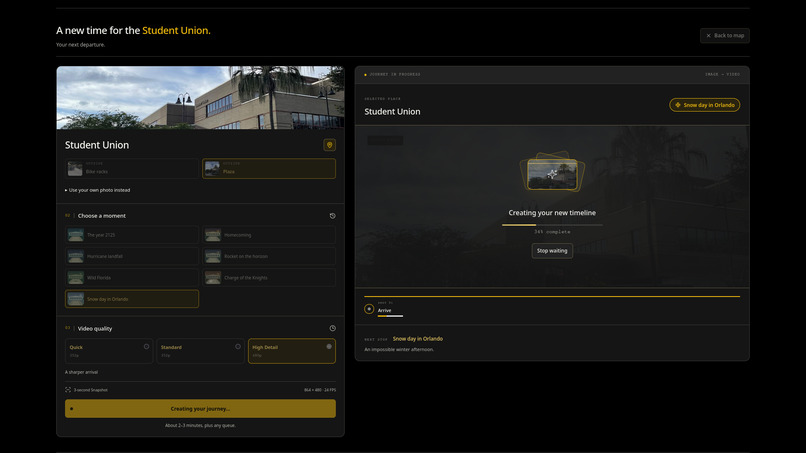This screenshot has width=806, height=453.
Task: Click the Stop waiting button
Action: [x=552, y=251]
